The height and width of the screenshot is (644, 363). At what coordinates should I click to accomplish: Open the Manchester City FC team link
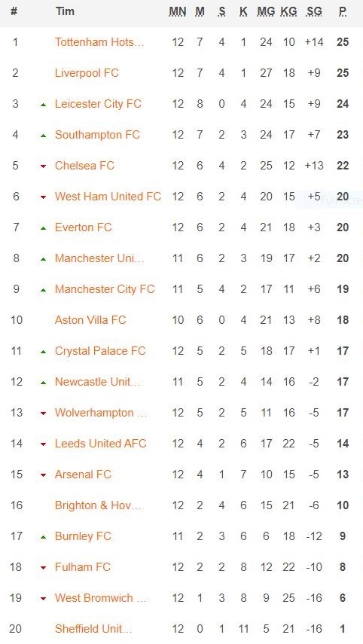coord(105,289)
